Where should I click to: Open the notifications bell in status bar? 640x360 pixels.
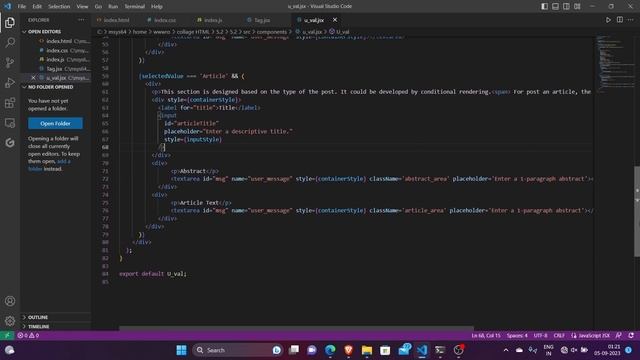point(631,335)
